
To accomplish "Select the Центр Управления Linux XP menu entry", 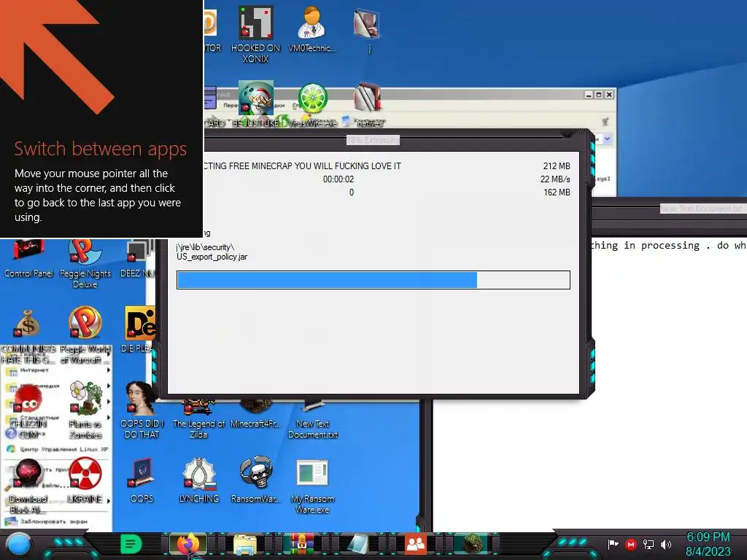I will pyautogui.click(x=57, y=449).
